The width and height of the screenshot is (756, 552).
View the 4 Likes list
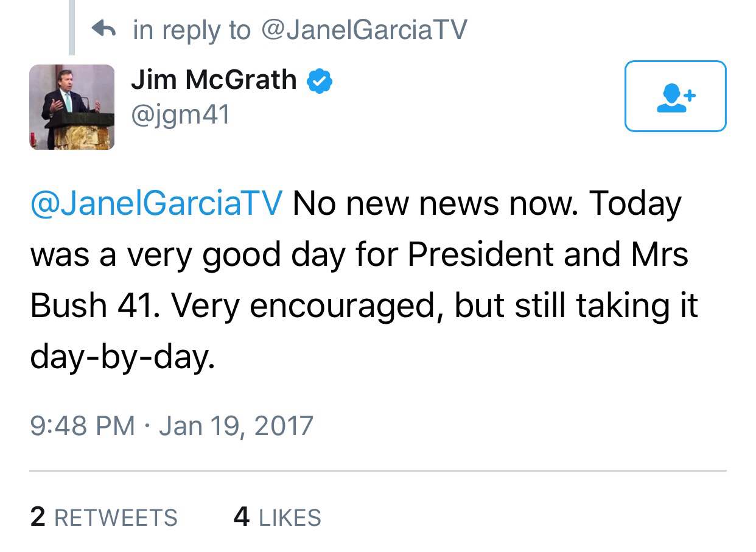tap(277, 517)
